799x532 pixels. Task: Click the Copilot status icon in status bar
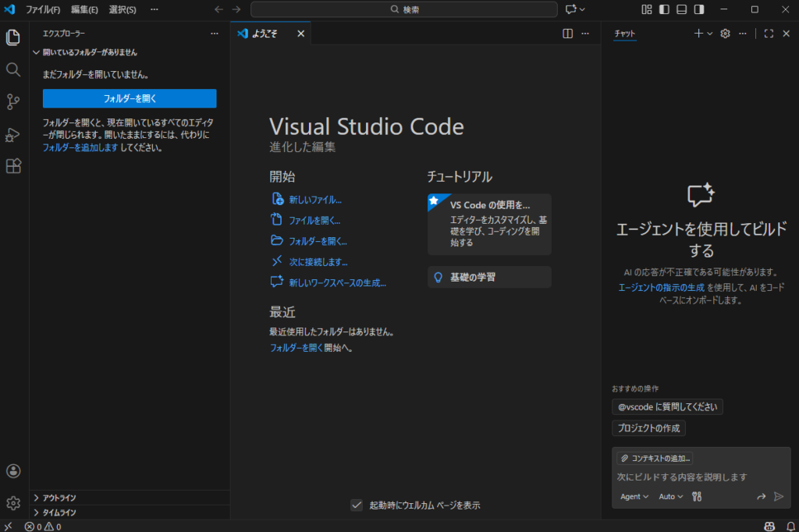(769, 527)
